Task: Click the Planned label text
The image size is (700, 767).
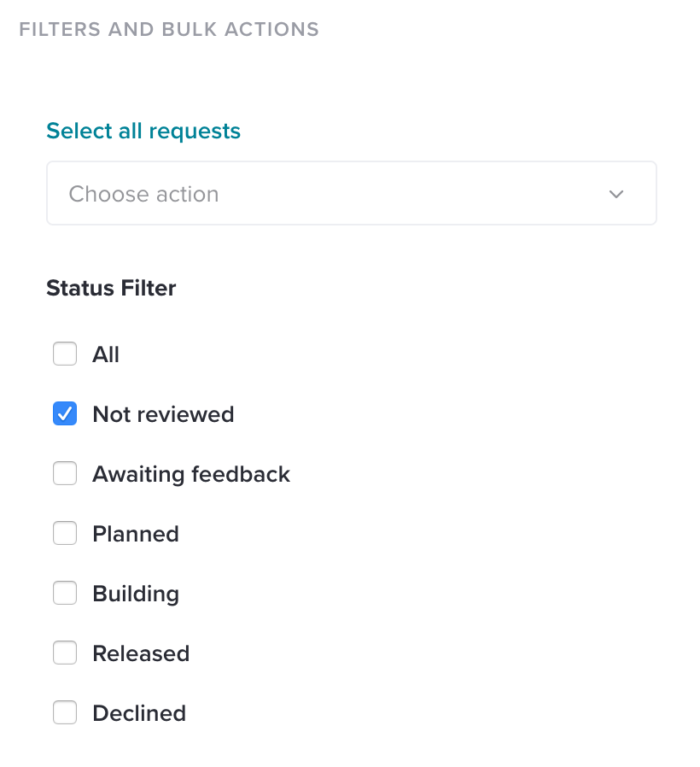Action: 136,534
